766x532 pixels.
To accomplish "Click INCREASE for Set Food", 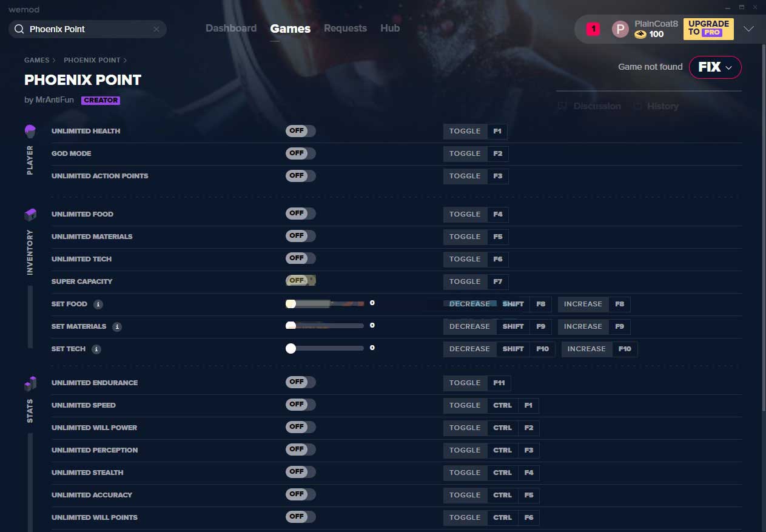I will (583, 304).
